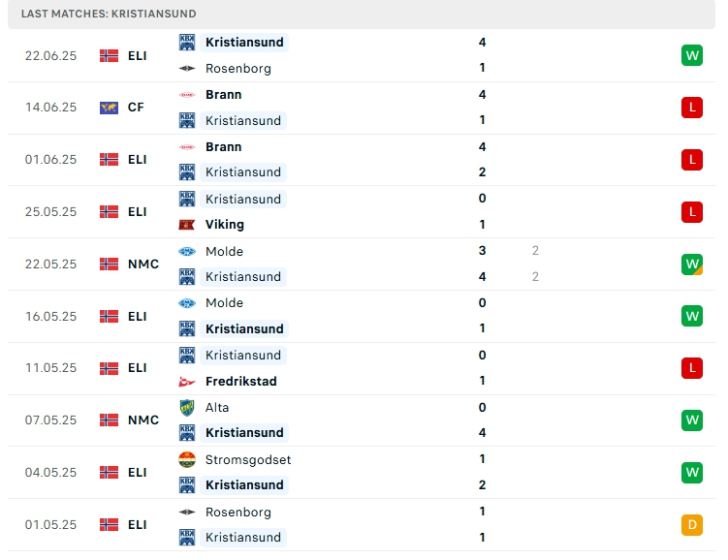Click the 16.05.25 match date
The image size is (728, 560).
point(50,316)
